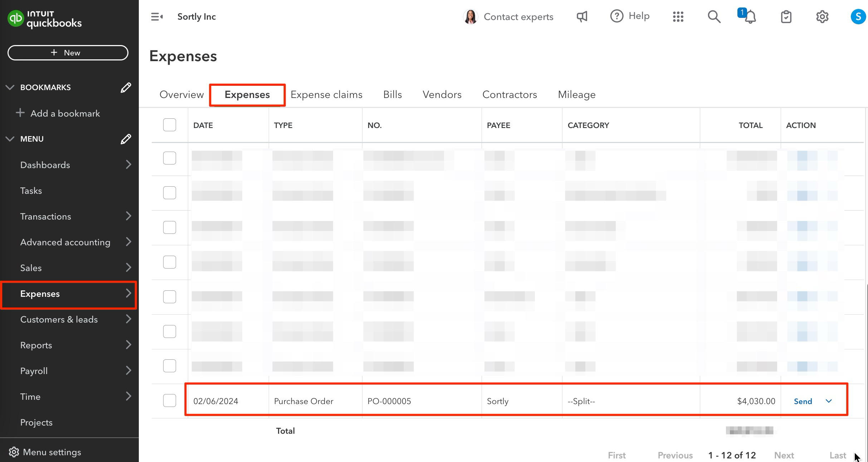Open search with the magnifying glass
The width and height of the screenshot is (868, 462).
coord(714,17)
